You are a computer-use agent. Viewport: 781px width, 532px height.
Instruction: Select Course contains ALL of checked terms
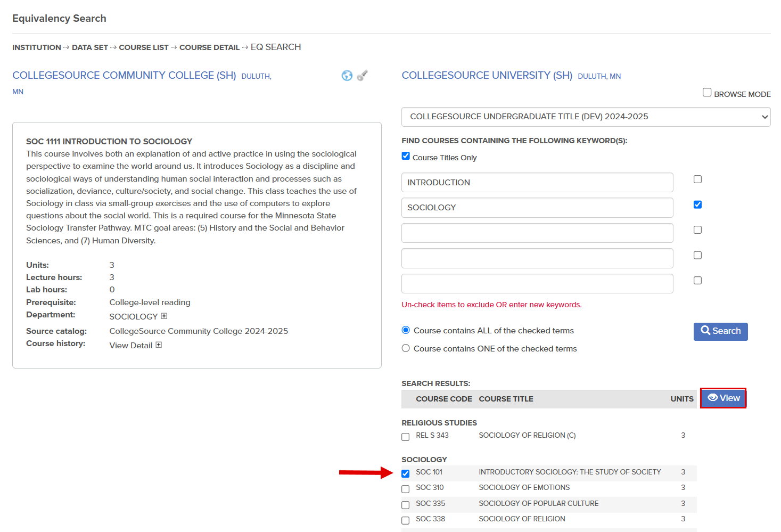point(406,330)
